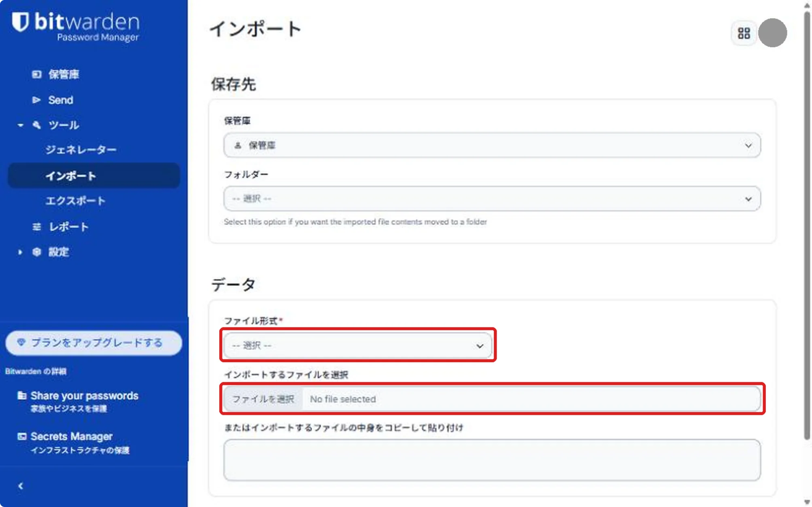Open the フォルダー selection dropdown
Screen dimensions: 812x507
pyautogui.click(x=492, y=199)
